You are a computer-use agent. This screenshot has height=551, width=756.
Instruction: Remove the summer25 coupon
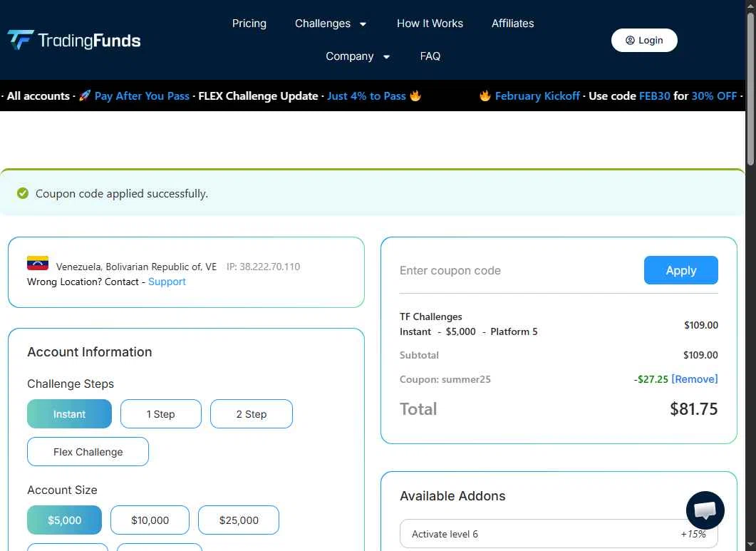[694, 379]
